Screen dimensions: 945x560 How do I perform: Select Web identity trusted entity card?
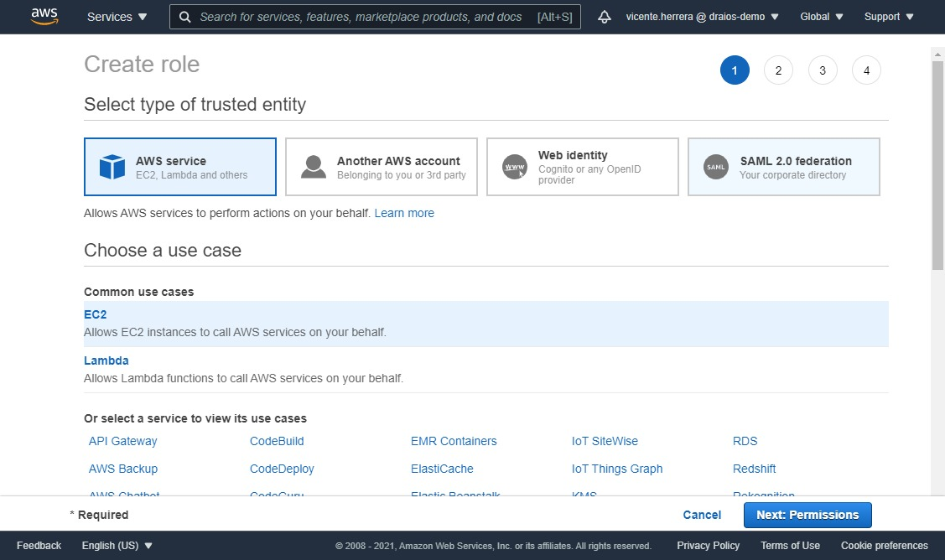pos(583,167)
